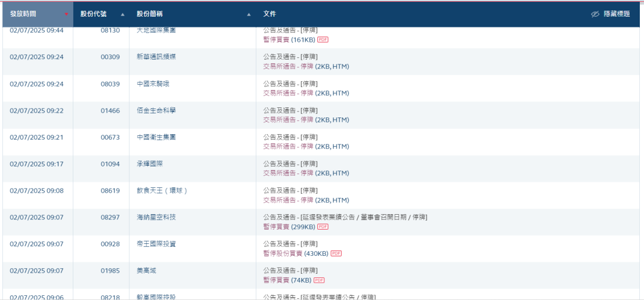Open 交易所通告 - 停牌 for 新華通訊頻媒

click(289, 66)
